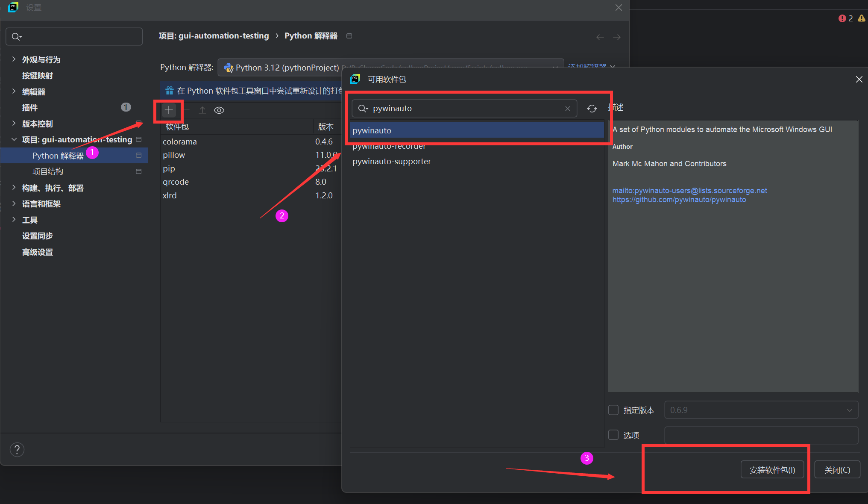The image size is (868, 504).
Task: Open the 高级设置 settings page
Action: point(38,252)
